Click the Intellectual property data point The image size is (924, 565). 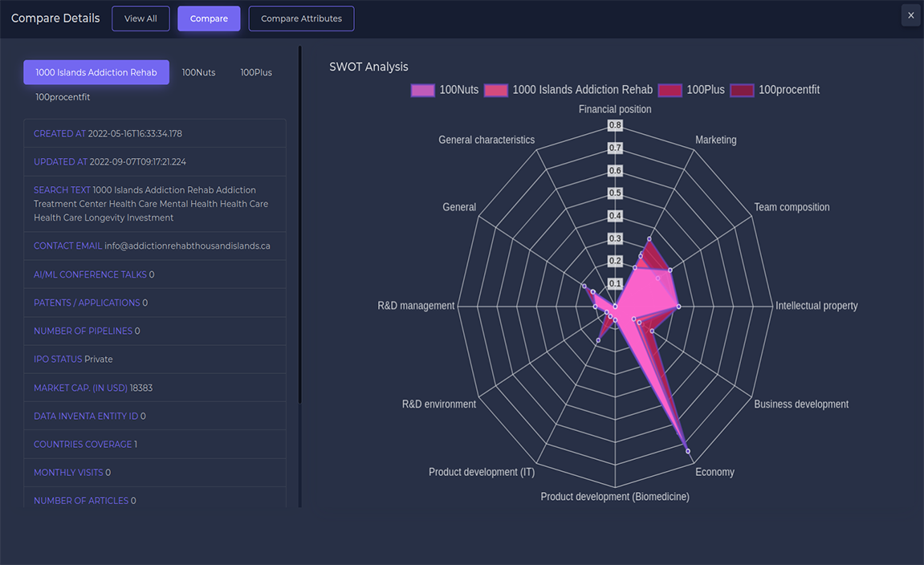coord(678,307)
